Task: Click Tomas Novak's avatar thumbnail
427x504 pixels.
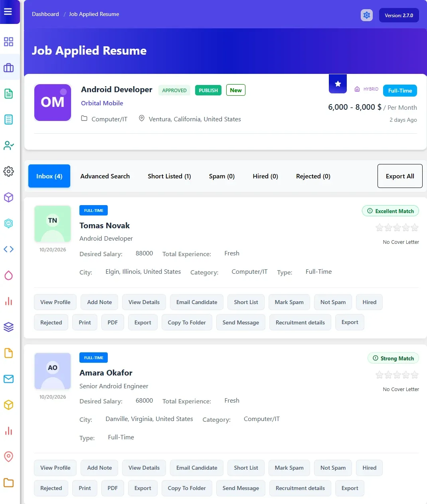Action: coord(53,224)
